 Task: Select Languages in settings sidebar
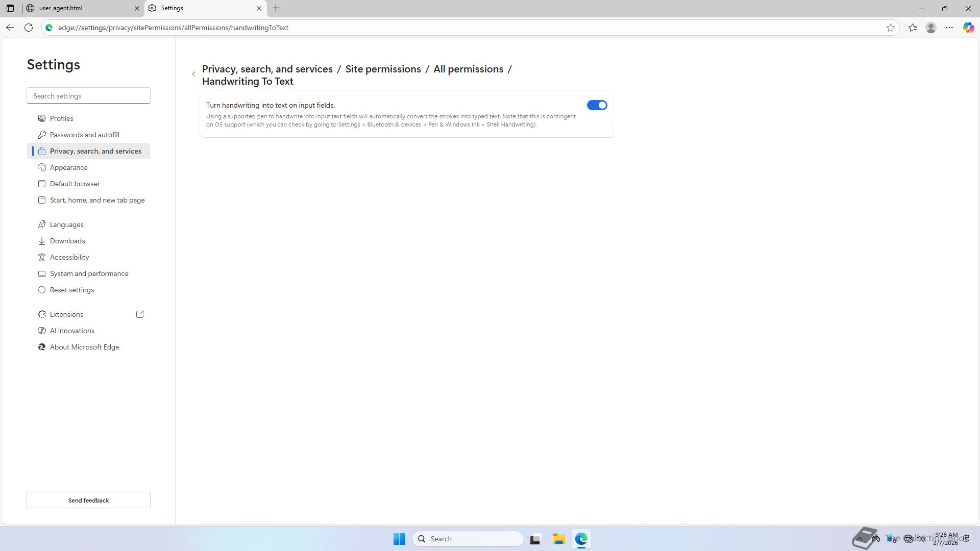point(66,224)
